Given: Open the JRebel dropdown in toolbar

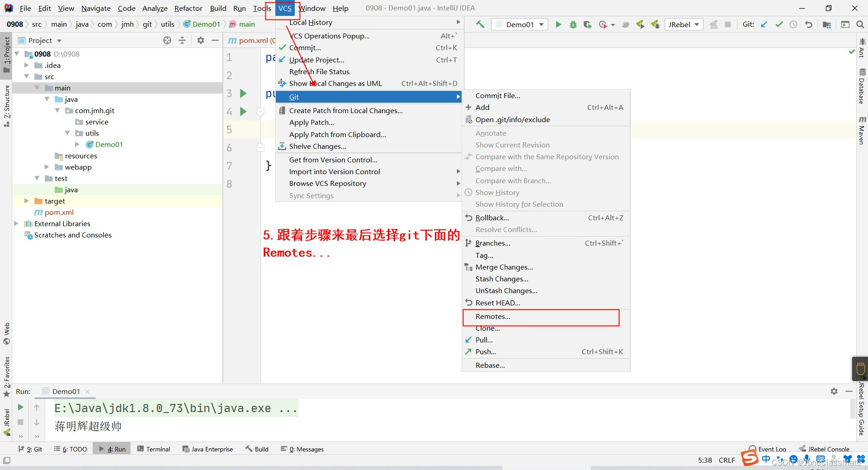Looking at the screenshot, I should pos(684,24).
